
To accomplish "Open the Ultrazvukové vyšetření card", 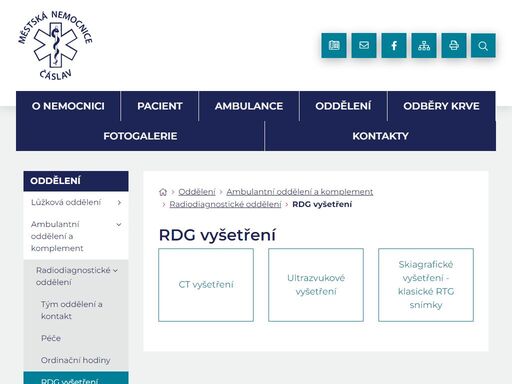I will click(x=316, y=285).
